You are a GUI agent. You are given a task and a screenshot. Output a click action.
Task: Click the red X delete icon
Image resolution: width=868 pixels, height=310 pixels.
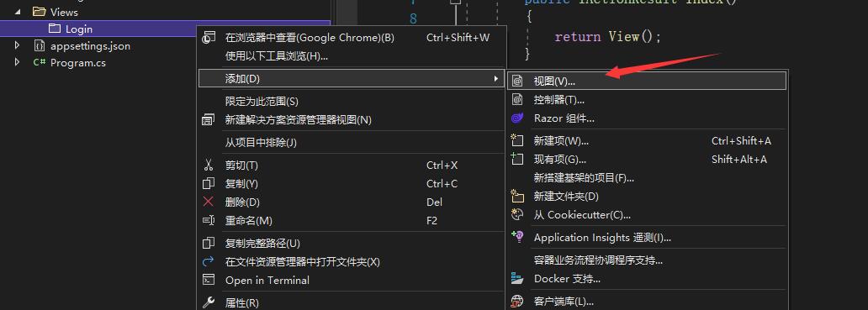(208, 202)
